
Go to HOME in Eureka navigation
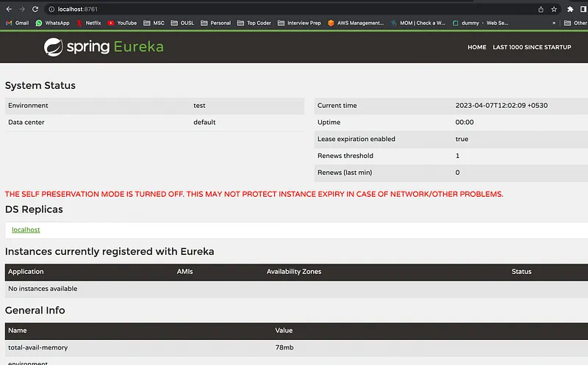(x=476, y=47)
